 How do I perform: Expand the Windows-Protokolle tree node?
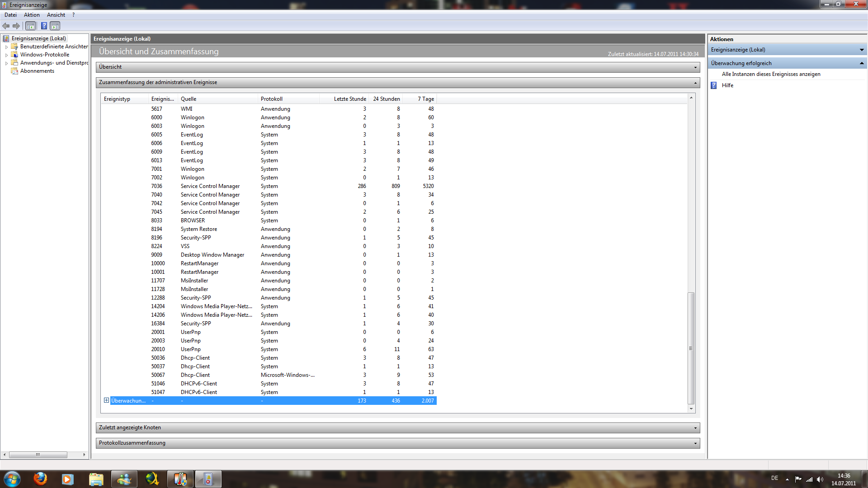6,55
